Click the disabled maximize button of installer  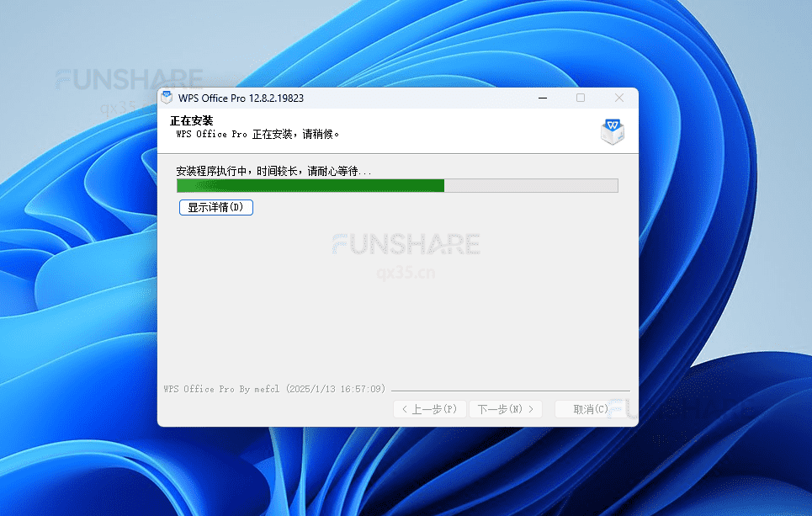tap(581, 98)
